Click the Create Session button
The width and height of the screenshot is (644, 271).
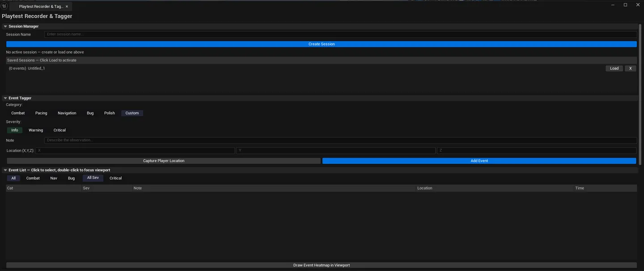pyautogui.click(x=322, y=44)
